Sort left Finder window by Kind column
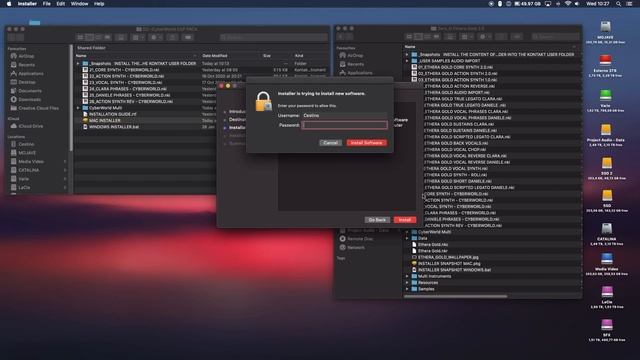640x360 pixels. click(x=299, y=56)
